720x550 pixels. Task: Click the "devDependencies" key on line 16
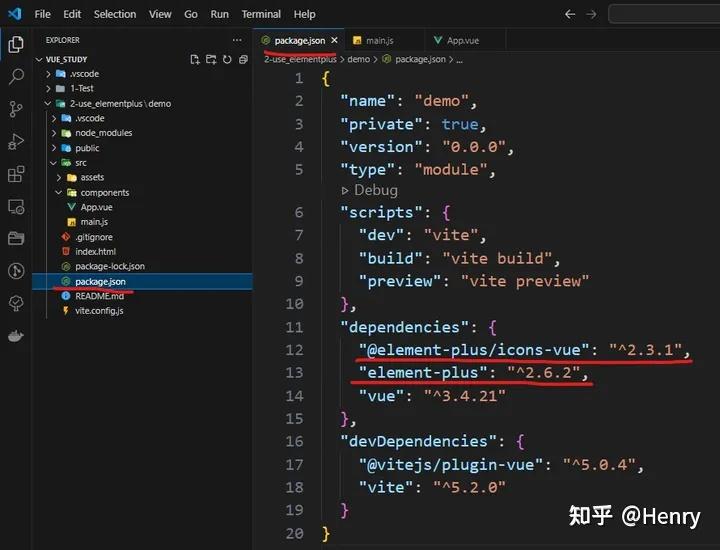coord(418,441)
